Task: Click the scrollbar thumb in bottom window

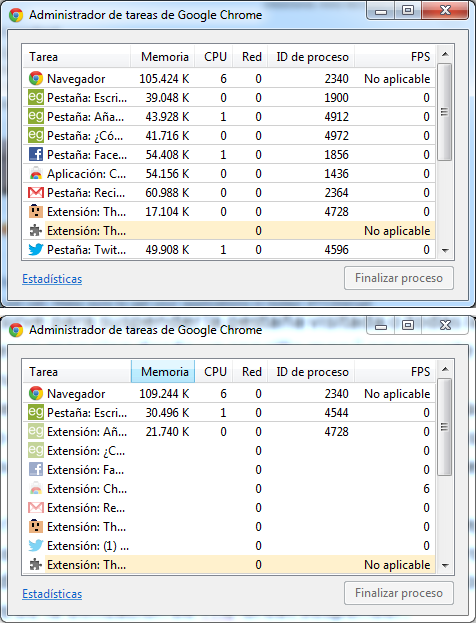Action: coord(445,427)
